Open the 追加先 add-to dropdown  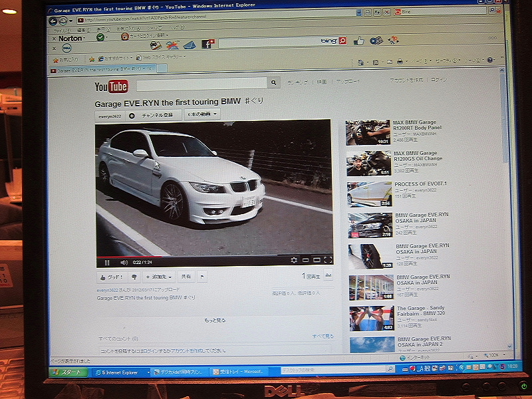pos(159,277)
